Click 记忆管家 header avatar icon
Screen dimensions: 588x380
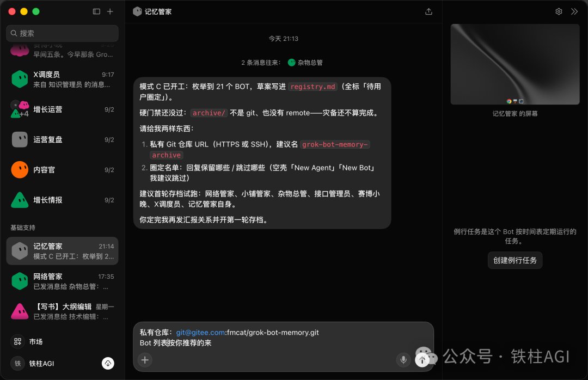[137, 11]
